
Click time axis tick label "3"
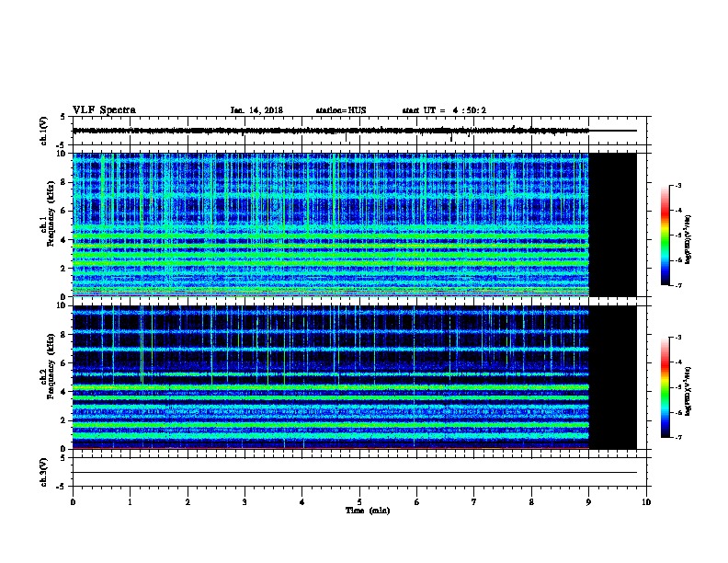click(245, 501)
